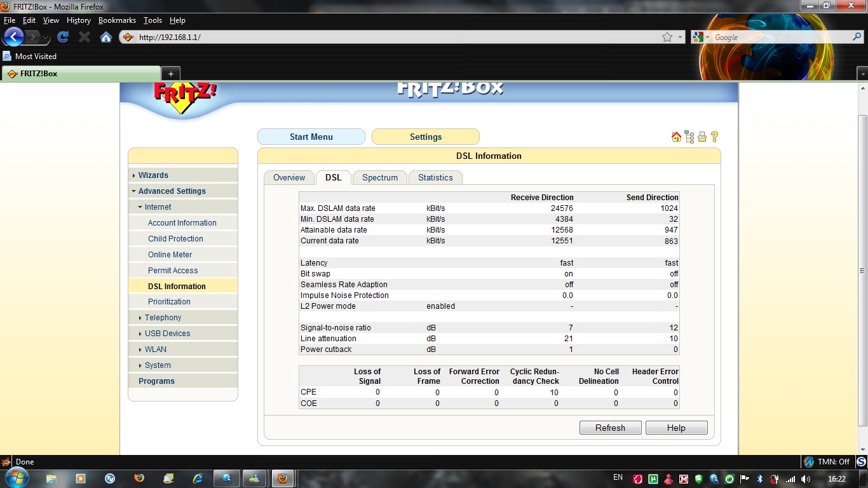The height and width of the screenshot is (488, 868).
Task: Click the Firefox home toolbar icon
Action: [106, 37]
